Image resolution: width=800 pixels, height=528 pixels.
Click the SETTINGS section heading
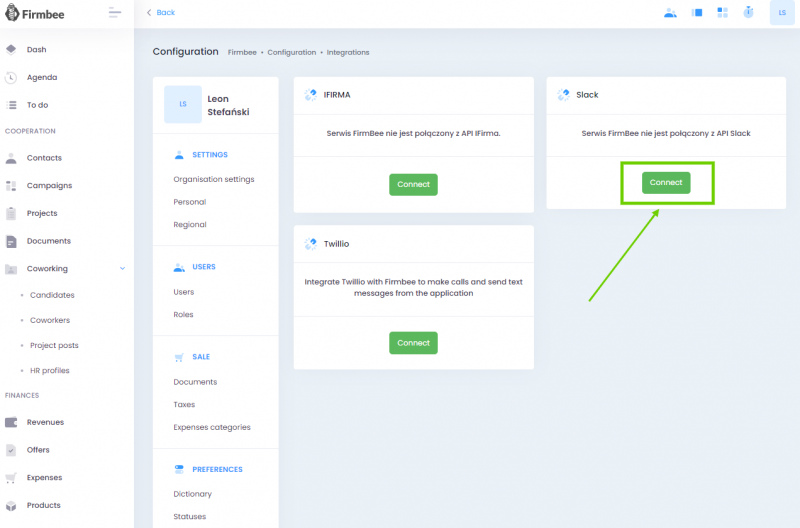click(x=210, y=155)
